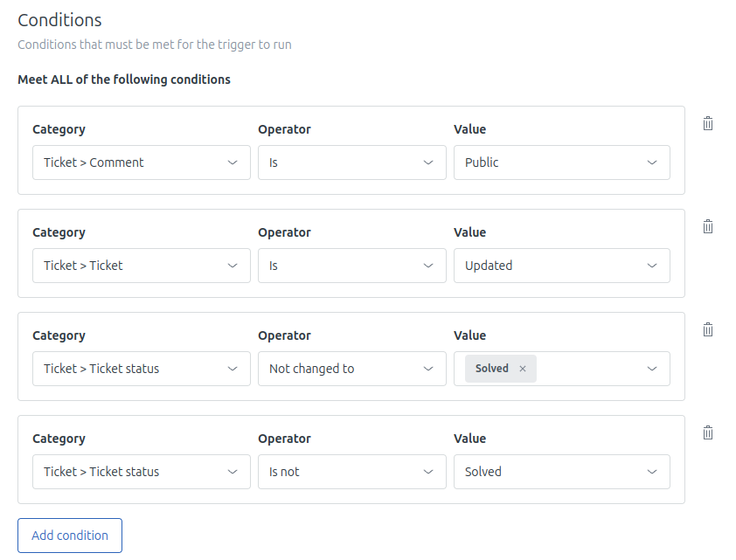The width and height of the screenshot is (736, 560).
Task: Open the Value dropdown showing Updated
Action: click(561, 266)
